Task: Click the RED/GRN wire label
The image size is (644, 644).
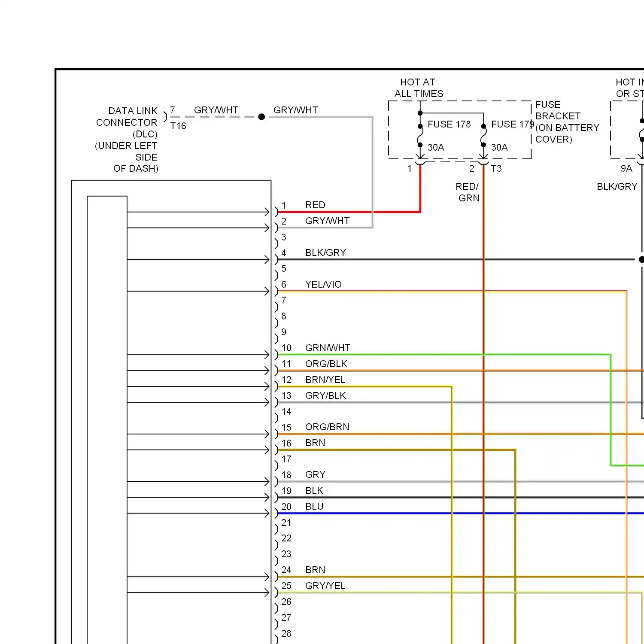Action: pos(468,192)
